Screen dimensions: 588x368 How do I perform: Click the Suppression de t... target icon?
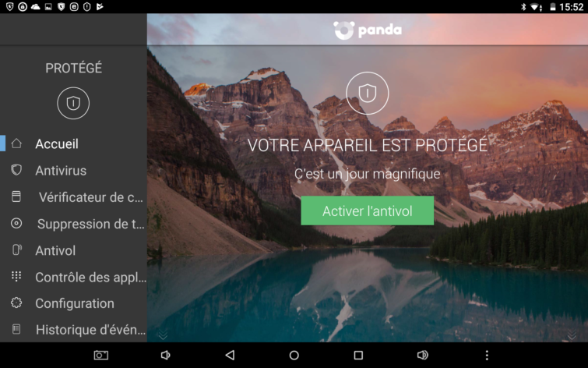click(16, 224)
